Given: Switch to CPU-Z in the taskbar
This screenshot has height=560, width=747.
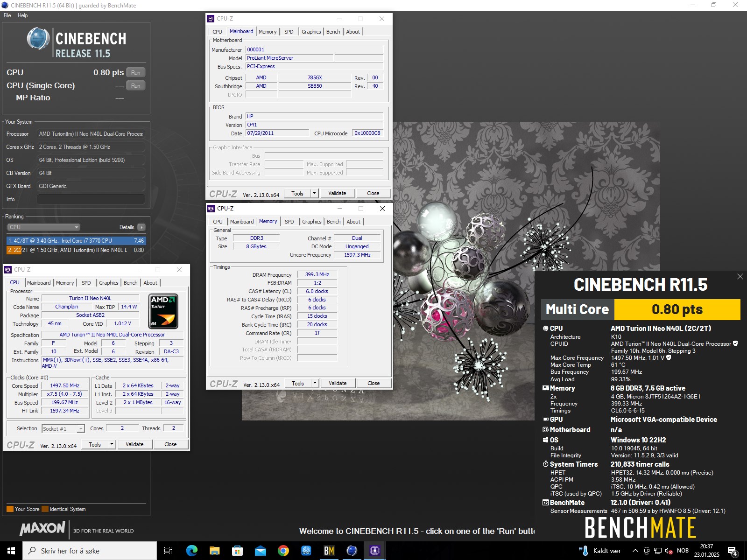Looking at the screenshot, I should coord(375,551).
